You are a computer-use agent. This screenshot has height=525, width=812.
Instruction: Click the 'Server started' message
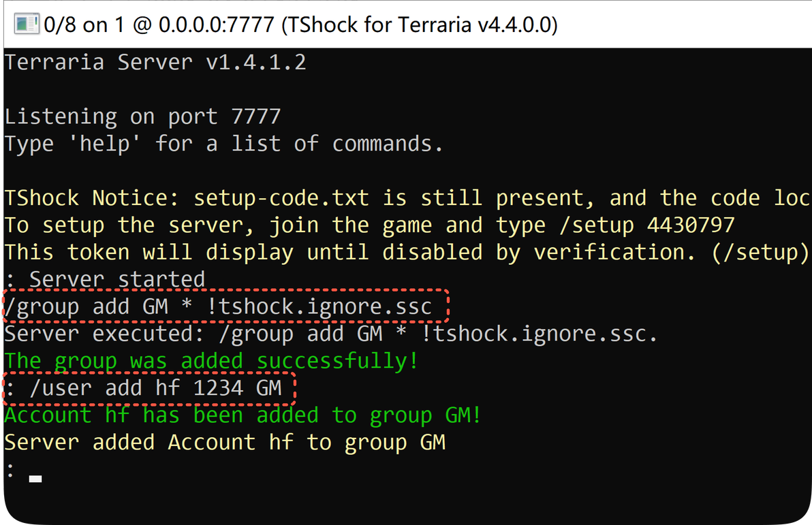point(117,280)
